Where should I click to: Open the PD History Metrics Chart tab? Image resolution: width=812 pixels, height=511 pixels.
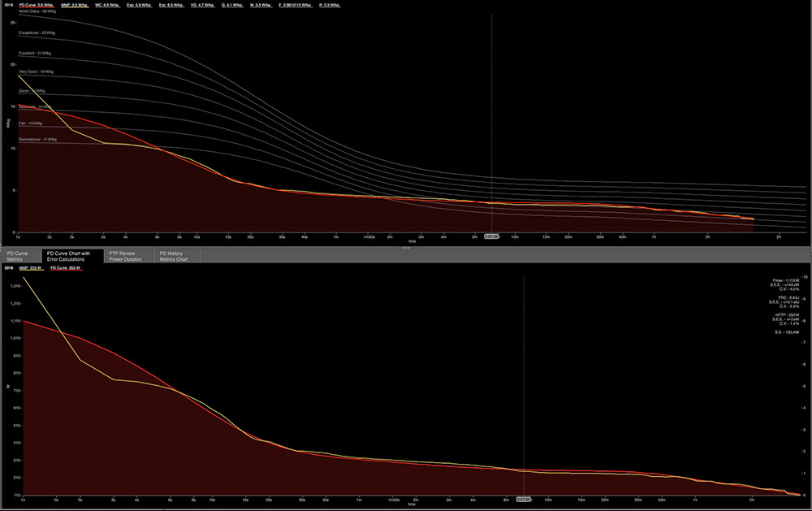(176, 256)
